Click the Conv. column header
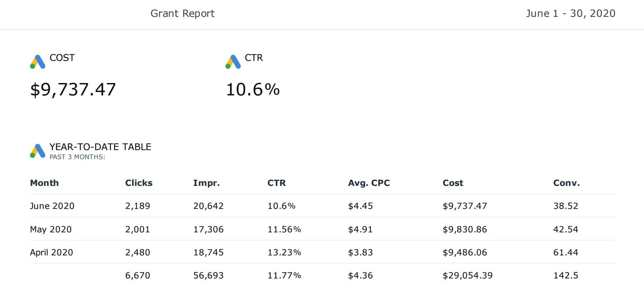644x292 pixels. click(566, 183)
